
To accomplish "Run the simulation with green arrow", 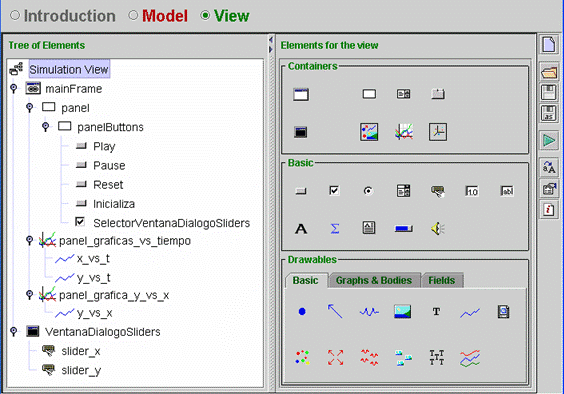I will pyautogui.click(x=549, y=140).
